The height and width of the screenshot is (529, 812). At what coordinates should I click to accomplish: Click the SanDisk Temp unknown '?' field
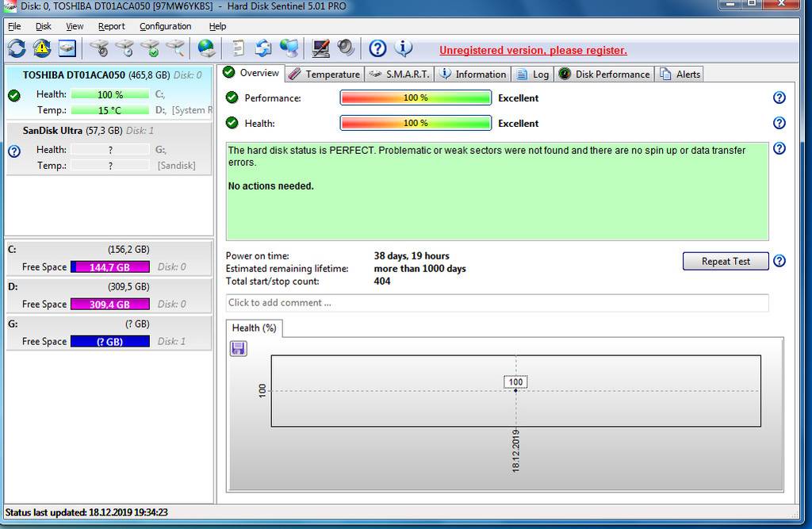click(x=110, y=166)
